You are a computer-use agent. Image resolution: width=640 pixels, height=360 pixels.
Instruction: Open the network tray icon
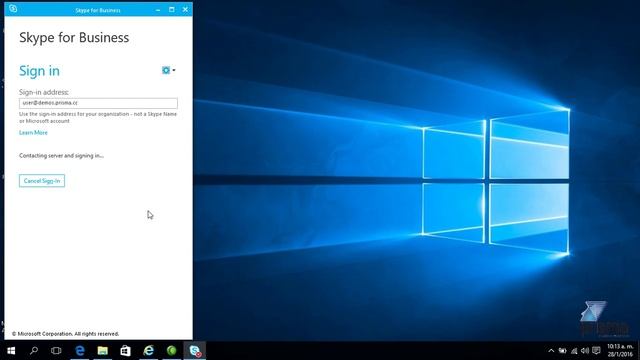tap(574, 351)
